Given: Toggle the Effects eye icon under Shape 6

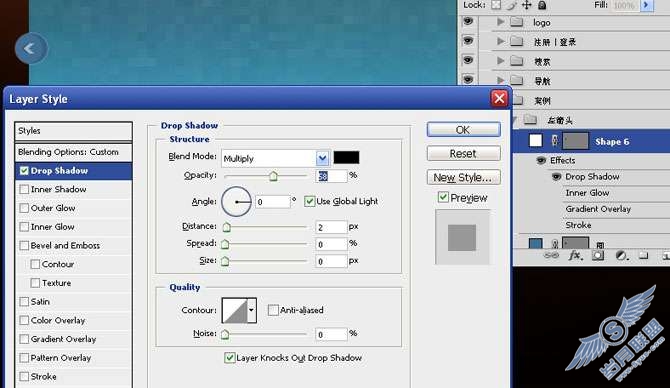Looking at the screenshot, I should click(x=541, y=160).
